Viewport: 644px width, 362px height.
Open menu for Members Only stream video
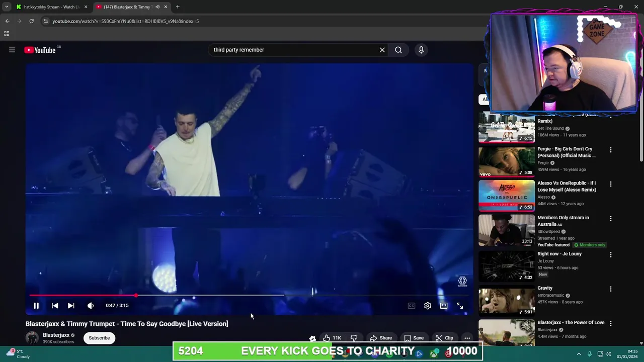pos(611,219)
